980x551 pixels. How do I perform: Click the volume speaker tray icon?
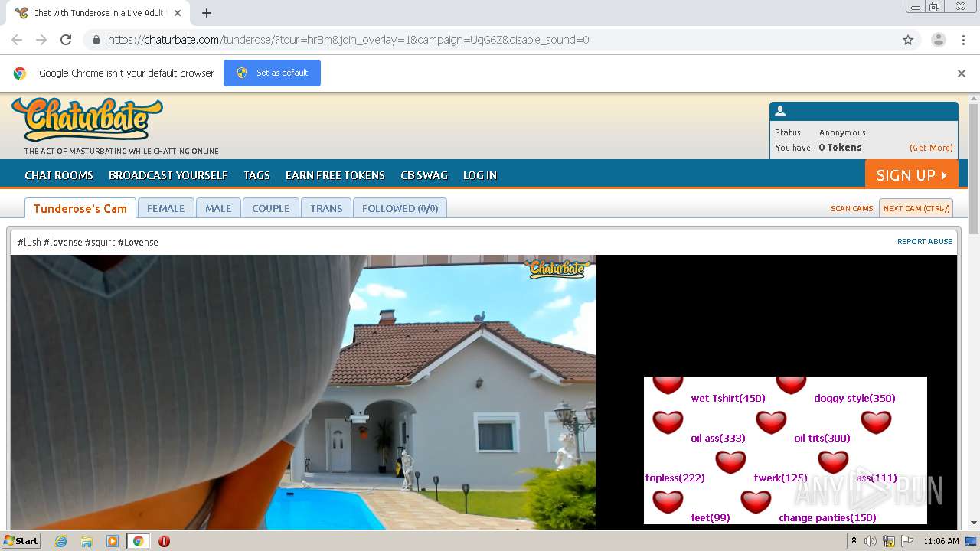tap(871, 541)
